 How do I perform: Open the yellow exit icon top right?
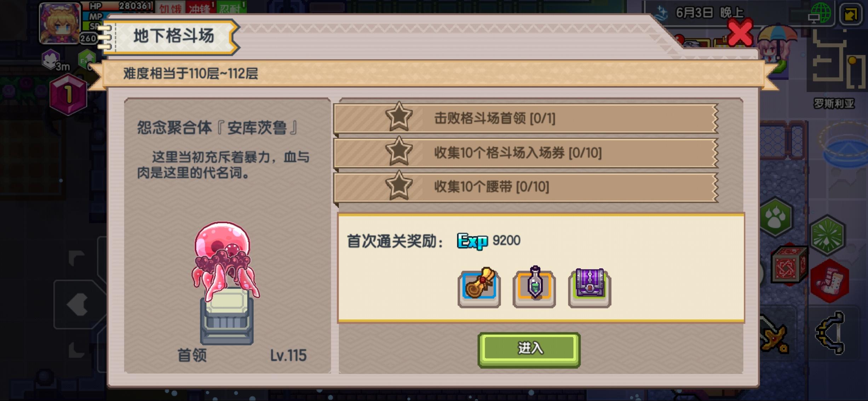click(x=851, y=14)
